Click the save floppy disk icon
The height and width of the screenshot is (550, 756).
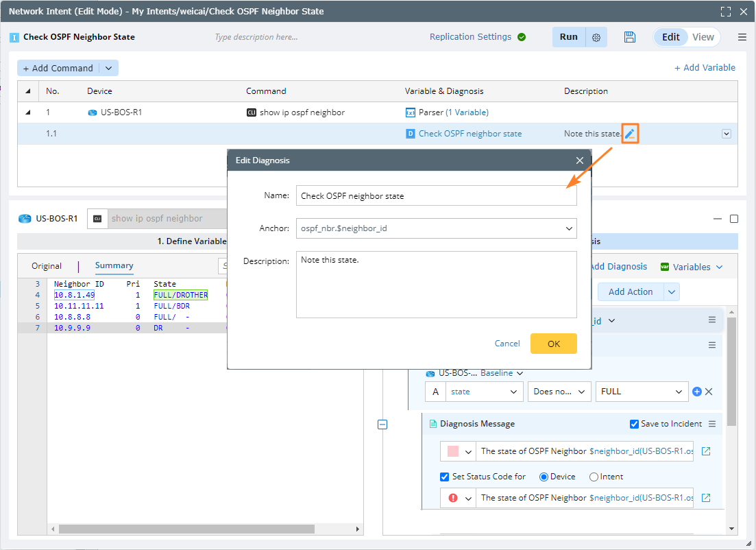click(630, 37)
